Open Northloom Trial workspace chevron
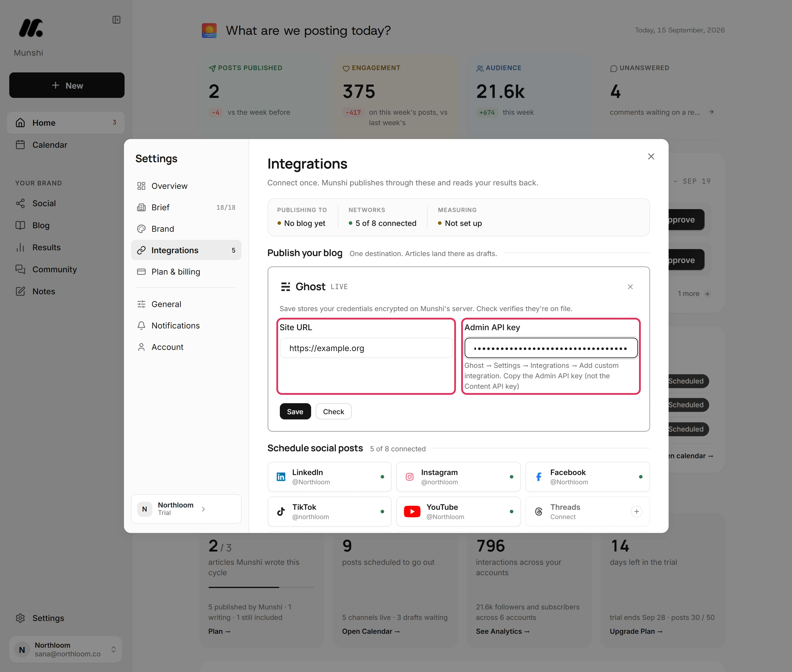 [203, 509]
